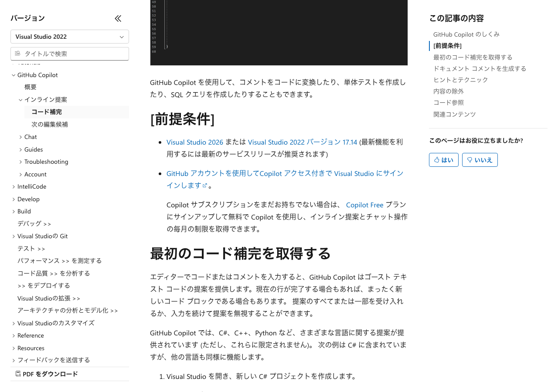Screen dimensions: 558x392
Task: Expand the IntelliCode section
Action: 14,186
